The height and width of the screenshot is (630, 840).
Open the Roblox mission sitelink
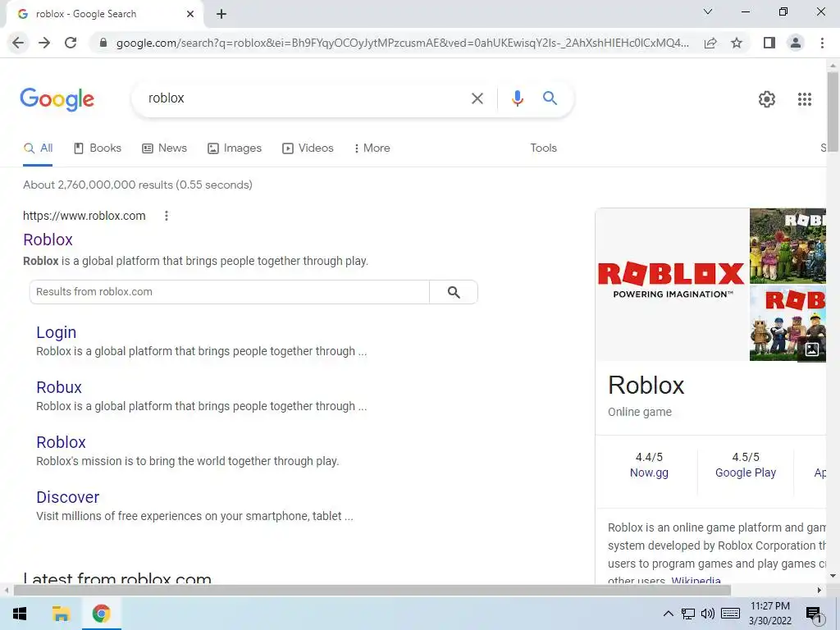61,442
